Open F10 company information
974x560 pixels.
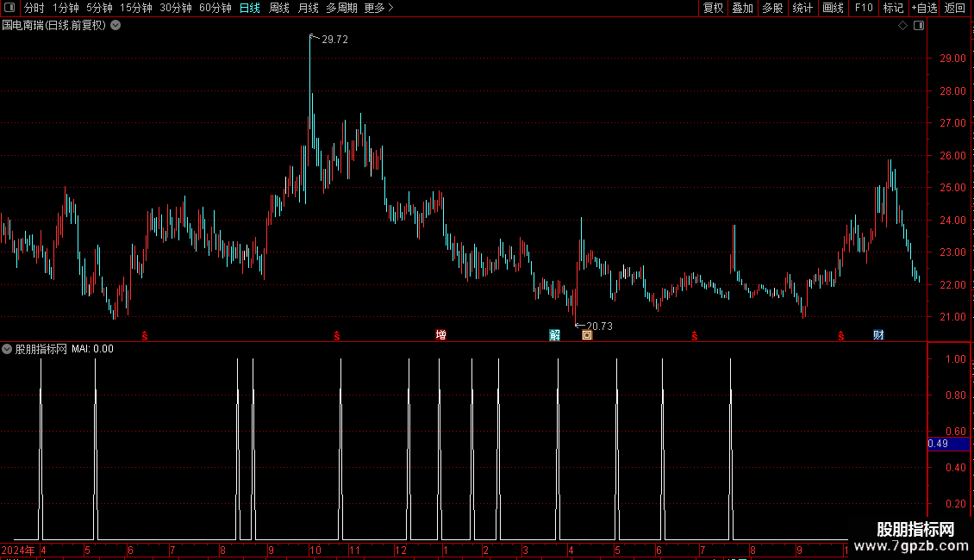click(864, 8)
